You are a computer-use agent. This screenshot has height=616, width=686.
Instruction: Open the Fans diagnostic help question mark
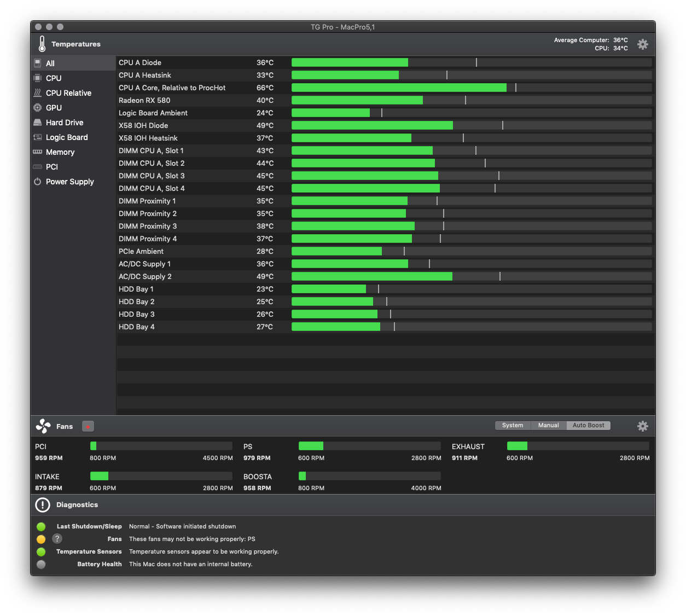pos(57,539)
